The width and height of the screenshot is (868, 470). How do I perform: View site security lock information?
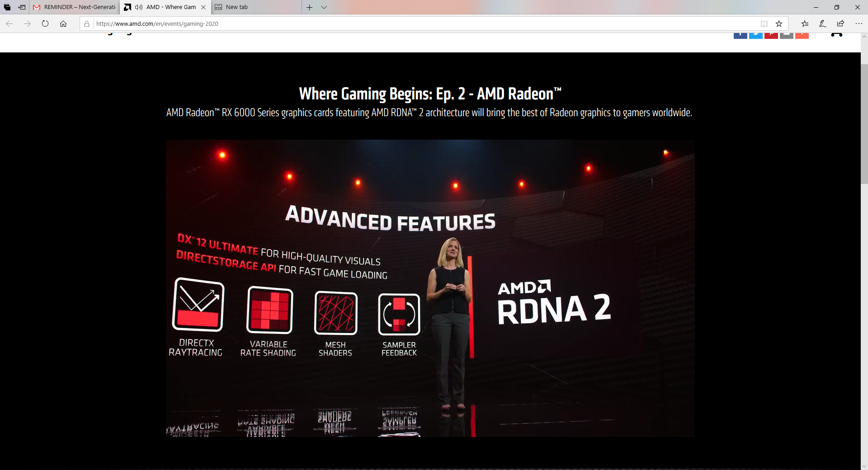[87, 23]
